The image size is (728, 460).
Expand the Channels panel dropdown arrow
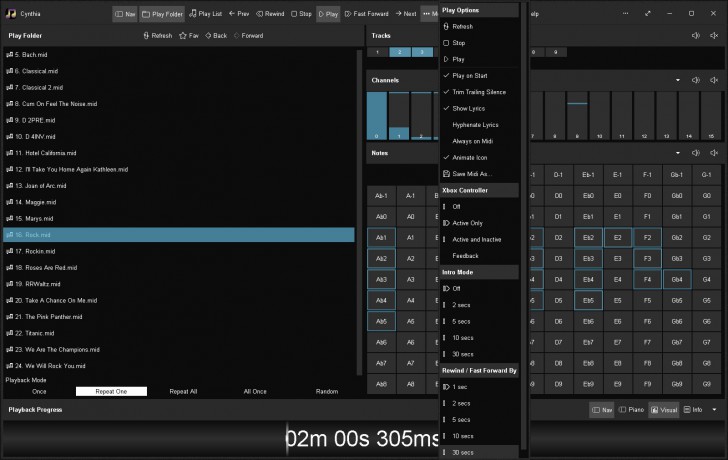tap(677, 80)
